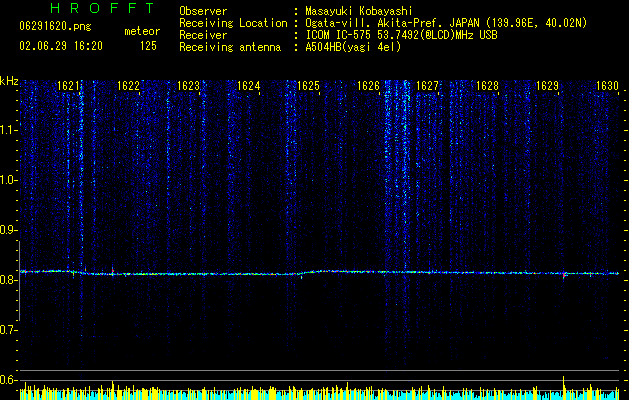Click the meteor count 125
Image resolution: width=629 pixels, height=400 pixels.
(148, 46)
